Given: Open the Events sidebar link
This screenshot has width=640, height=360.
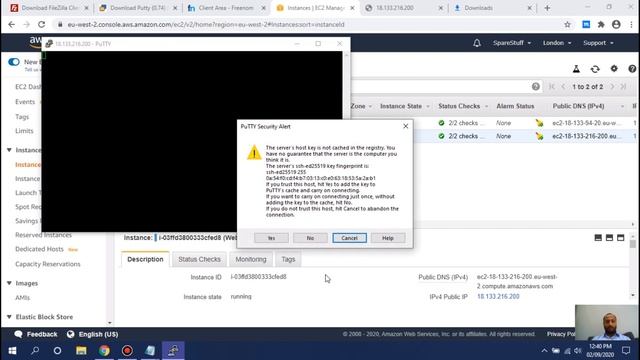Looking at the screenshot, I should 25,102.
